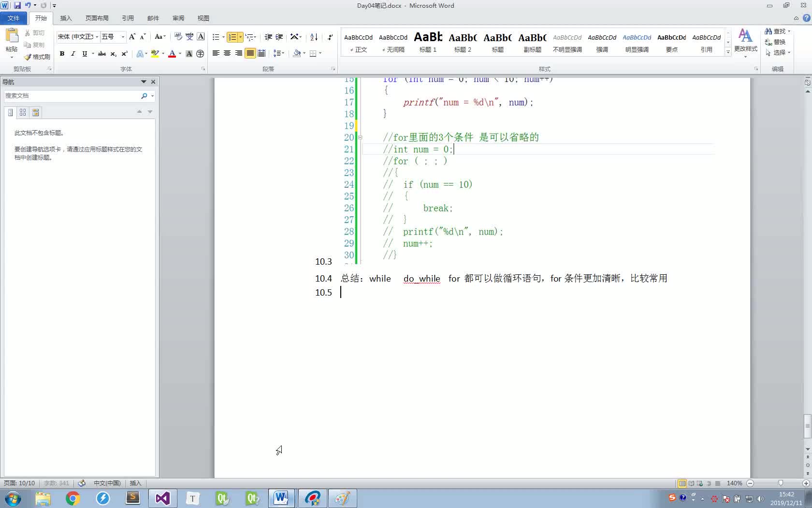Toggle Bold formatting

(62, 54)
